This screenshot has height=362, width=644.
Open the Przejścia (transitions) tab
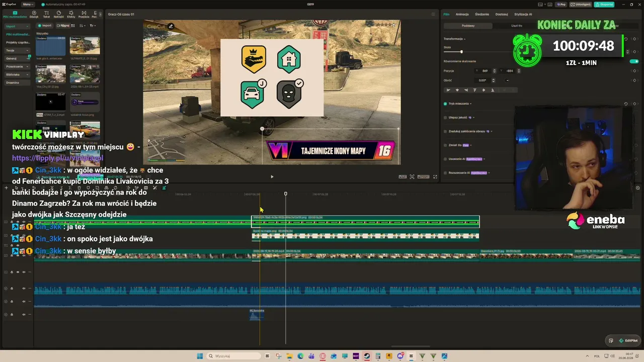click(84, 14)
